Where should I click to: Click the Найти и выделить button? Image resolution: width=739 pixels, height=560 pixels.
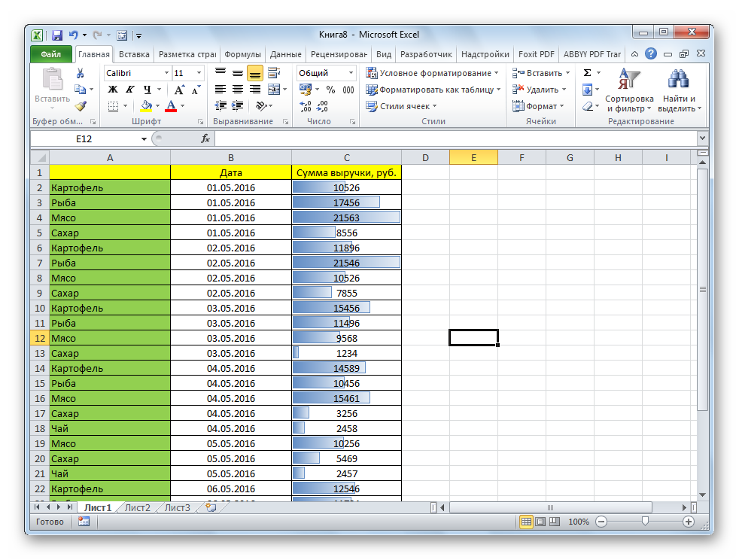pos(679,90)
